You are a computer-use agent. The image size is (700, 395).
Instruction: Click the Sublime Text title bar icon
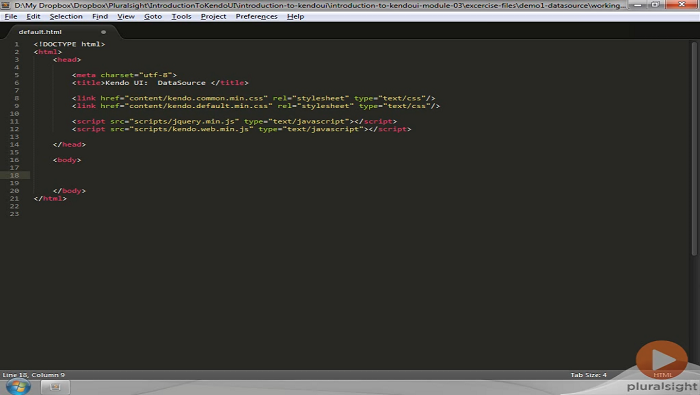[x=6, y=5]
